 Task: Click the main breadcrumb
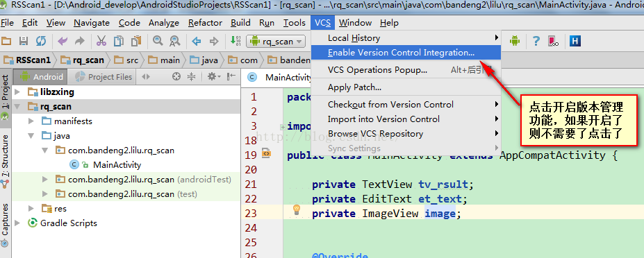point(164,60)
